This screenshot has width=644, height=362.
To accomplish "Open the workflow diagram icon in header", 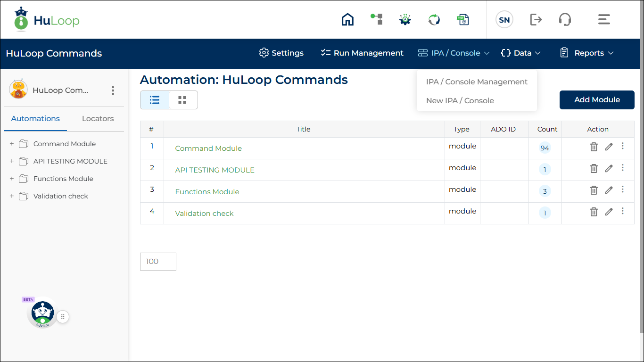I will click(x=376, y=19).
